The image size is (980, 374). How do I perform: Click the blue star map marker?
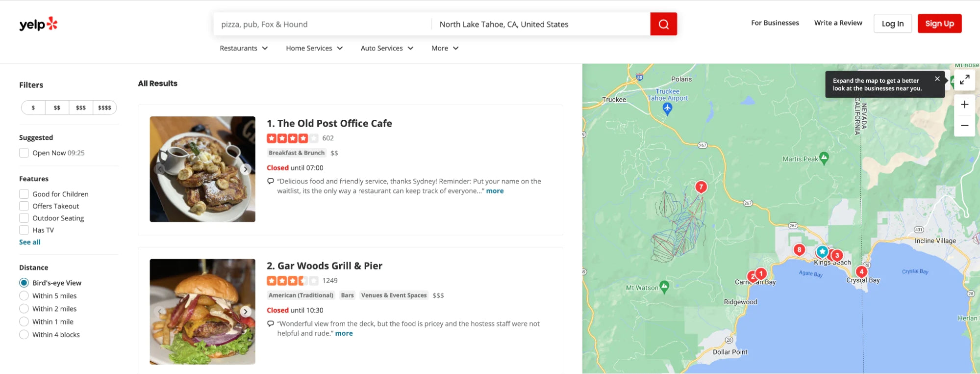(x=822, y=252)
